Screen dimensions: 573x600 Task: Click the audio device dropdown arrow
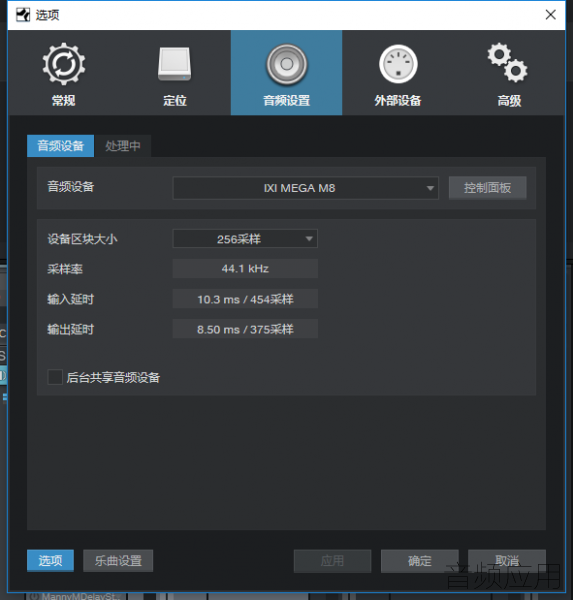(x=430, y=188)
